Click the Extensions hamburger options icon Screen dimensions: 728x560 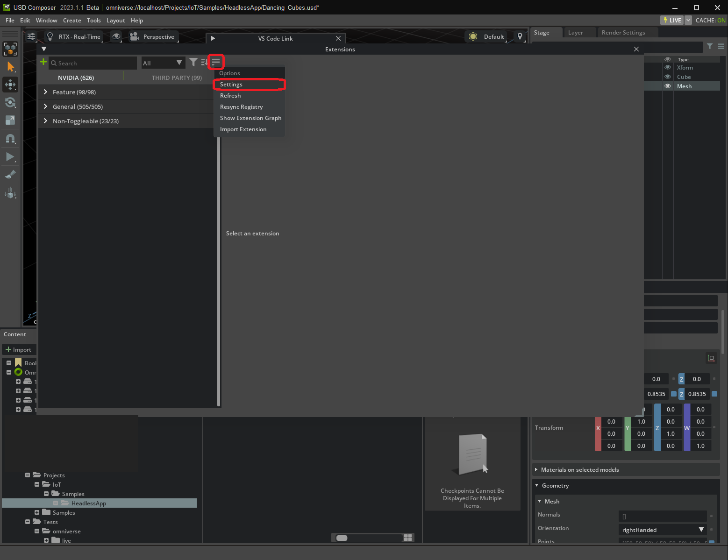[216, 62]
